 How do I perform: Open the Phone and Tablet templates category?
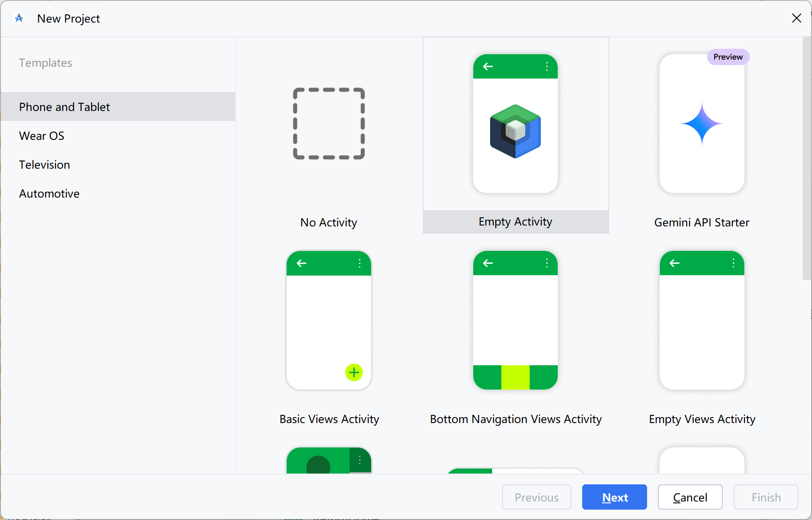click(x=118, y=106)
